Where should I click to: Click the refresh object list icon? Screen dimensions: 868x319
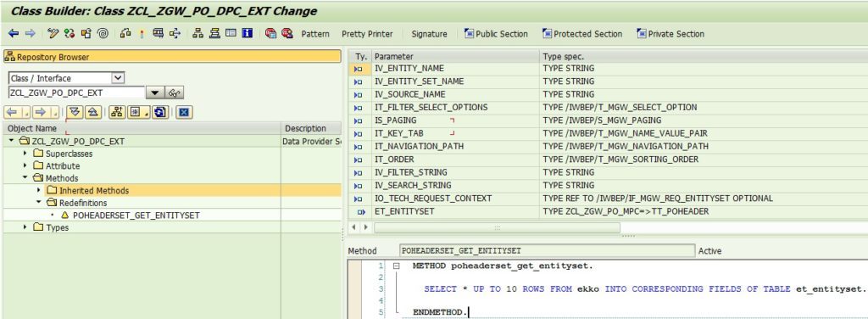pos(160,113)
